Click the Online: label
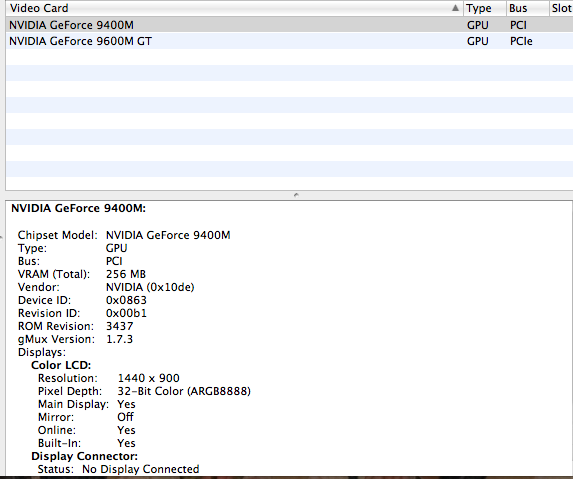The width and height of the screenshot is (573, 479). click(x=57, y=430)
